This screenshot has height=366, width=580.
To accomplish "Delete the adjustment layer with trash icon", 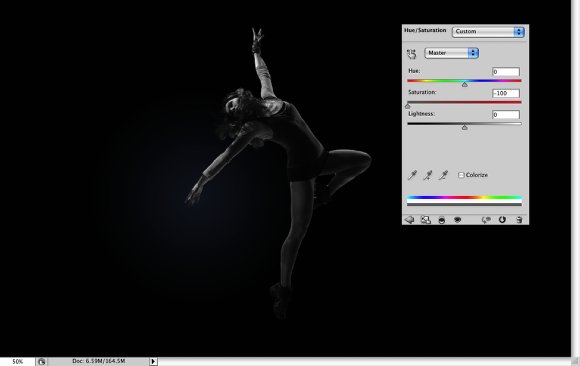I will pyautogui.click(x=519, y=220).
